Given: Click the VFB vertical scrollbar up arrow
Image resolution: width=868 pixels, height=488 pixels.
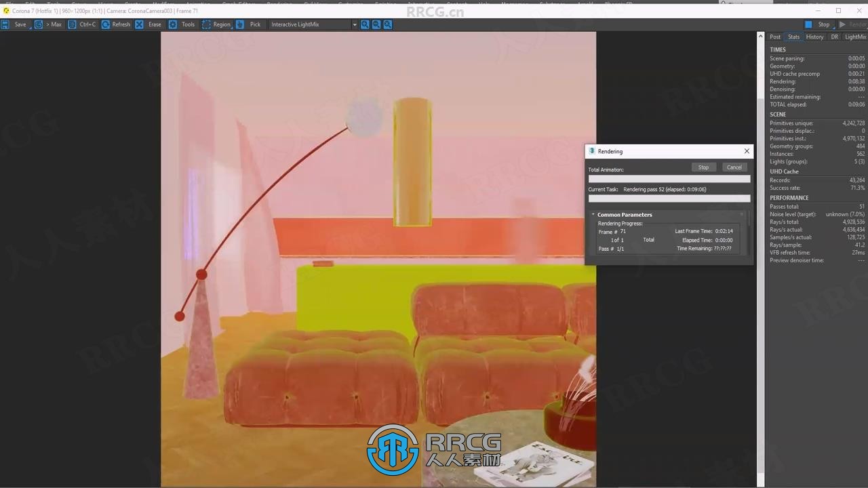Looking at the screenshot, I should point(760,37).
